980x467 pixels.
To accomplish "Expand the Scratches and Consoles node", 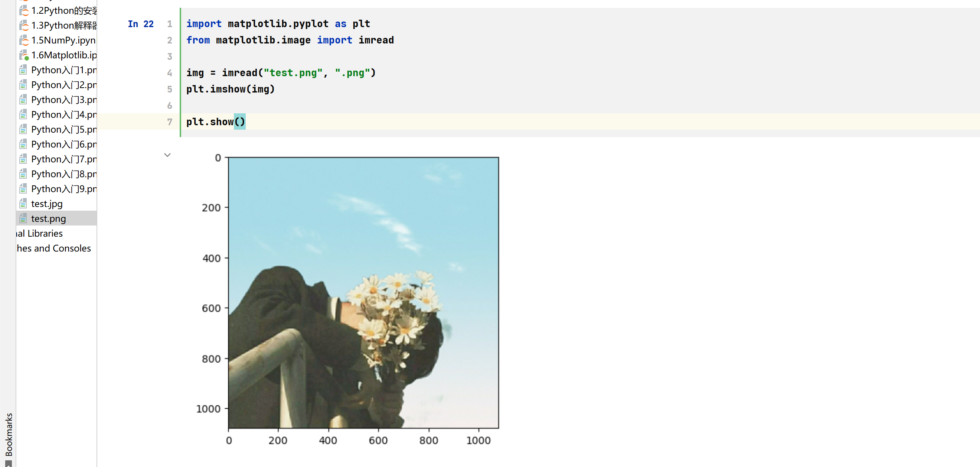I will tap(54, 249).
